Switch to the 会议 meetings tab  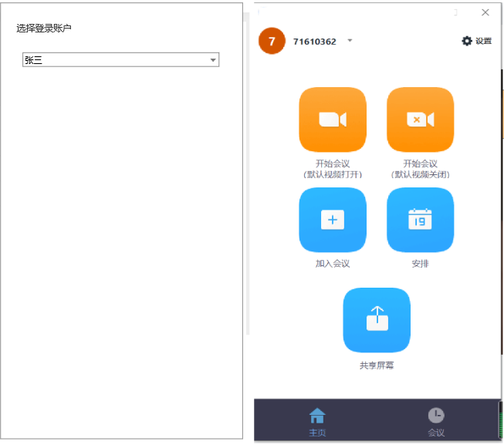(436, 422)
